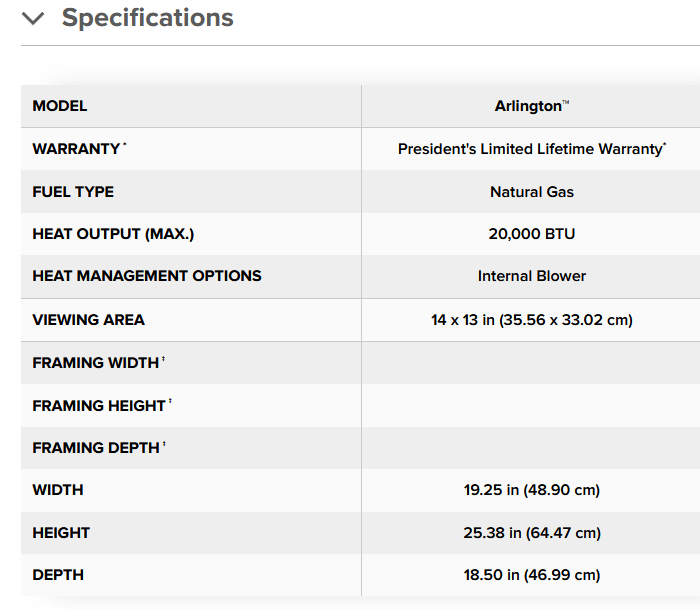Screen dimensions: 700x609
Task: Select the Internal Blower value
Action: click(x=532, y=276)
